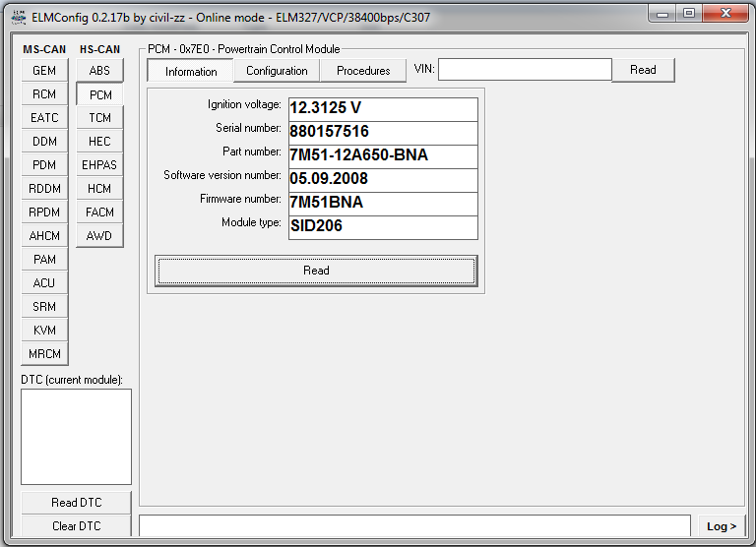Click the VIN input field
Image resolution: width=756 pixels, height=547 pixels.
pos(525,70)
